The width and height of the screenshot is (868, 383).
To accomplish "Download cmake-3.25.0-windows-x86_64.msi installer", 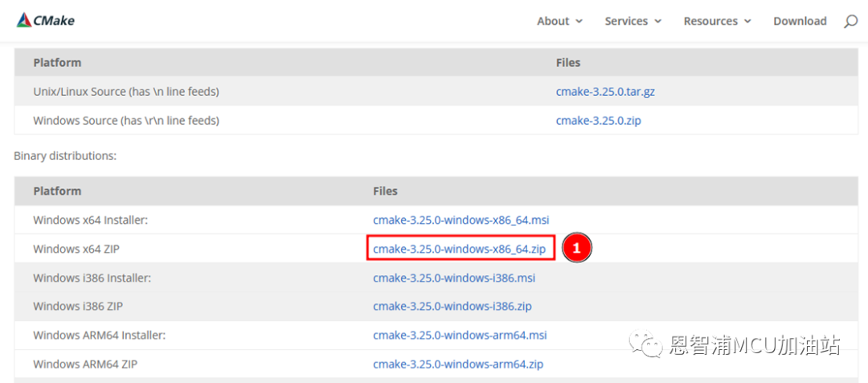I will 461,220.
